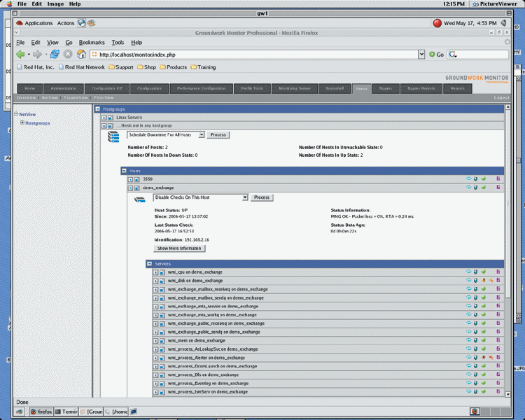
Task: Click the green status icon for wmi_mem service
Action: [484, 340]
